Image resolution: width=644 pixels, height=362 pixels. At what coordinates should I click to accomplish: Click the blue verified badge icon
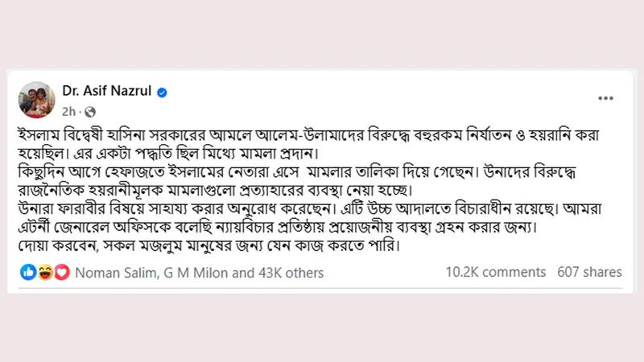(x=163, y=93)
